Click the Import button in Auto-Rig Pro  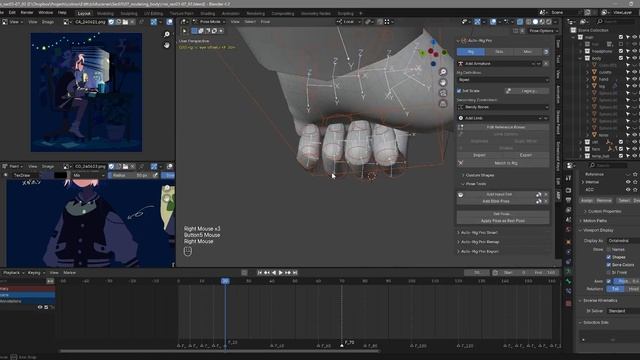(x=479, y=155)
